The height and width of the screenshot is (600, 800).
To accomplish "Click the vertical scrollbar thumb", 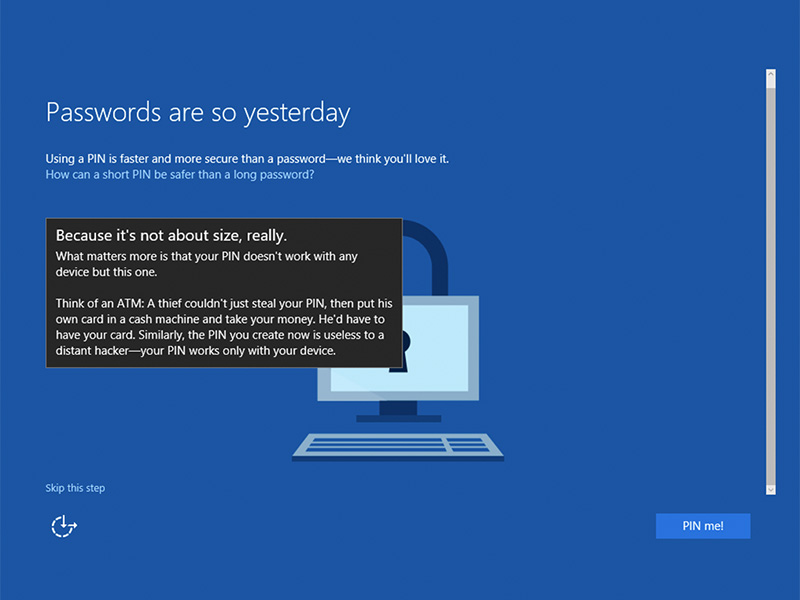I will click(x=770, y=280).
